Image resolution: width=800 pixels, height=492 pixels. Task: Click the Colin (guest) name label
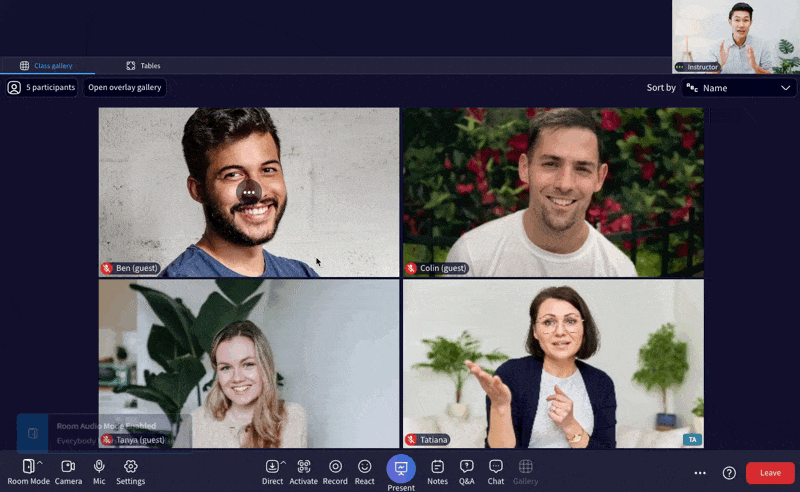coord(443,268)
